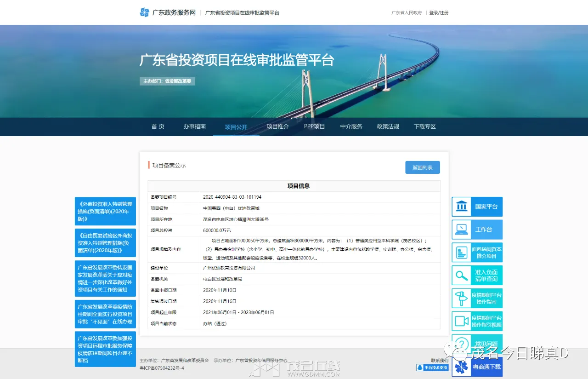Click address 茂名市电白区坡心镇潭洲大道88号
The height and width of the screenshot is (379, 588).
point(236,219)
